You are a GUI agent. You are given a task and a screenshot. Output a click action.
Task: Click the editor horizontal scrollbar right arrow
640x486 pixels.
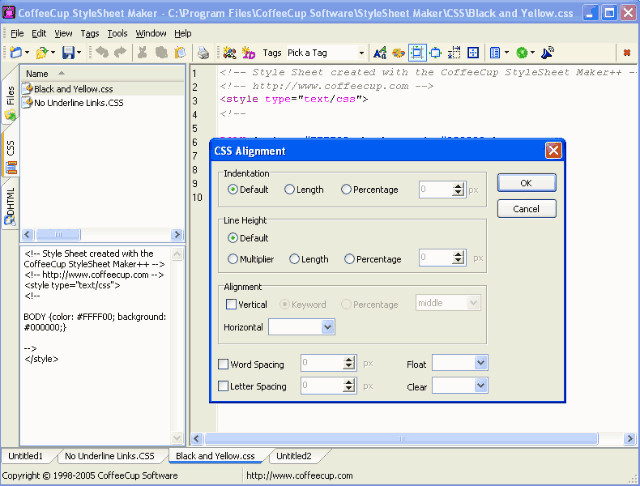pos(629,439)
